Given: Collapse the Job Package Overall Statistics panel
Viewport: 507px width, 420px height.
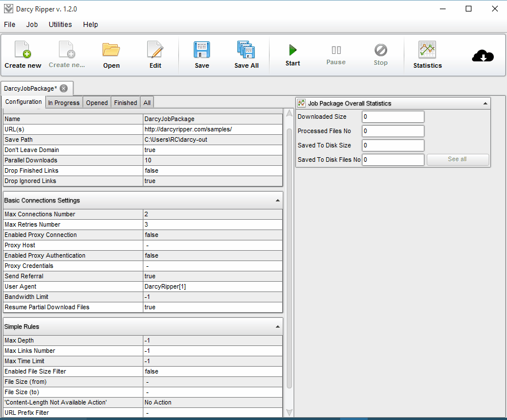Looking at the screenshot, I should tap(485, 103).
